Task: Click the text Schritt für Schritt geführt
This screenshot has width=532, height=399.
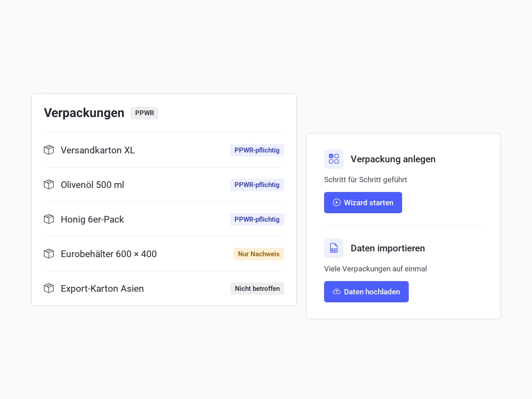Action: coord(366,180)
